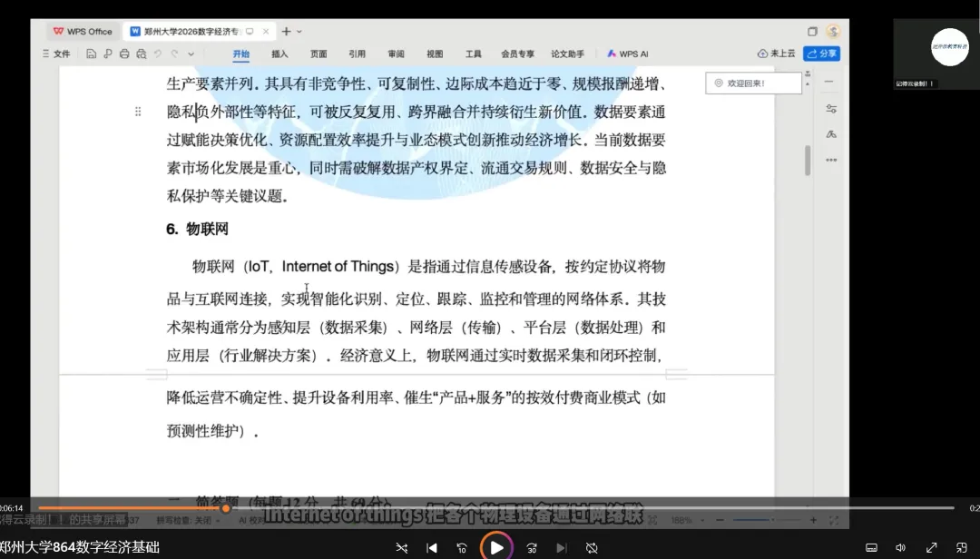
Task: Click the vertical scrollbar thumb of document
Action: [x=808, y=160]
